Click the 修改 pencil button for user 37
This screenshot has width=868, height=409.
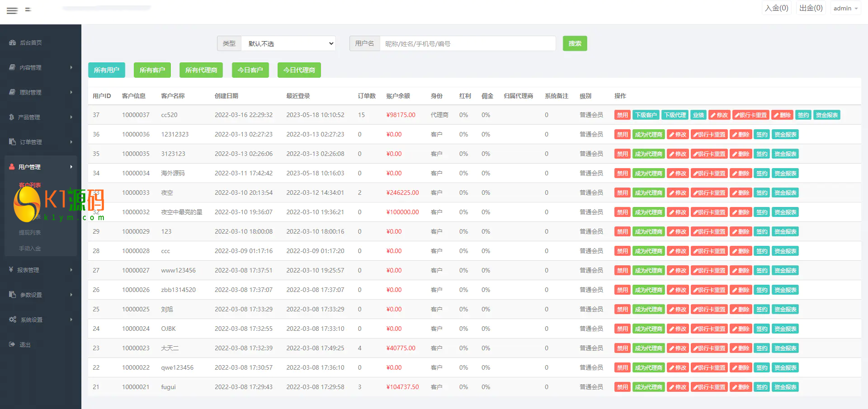point(719,115)
